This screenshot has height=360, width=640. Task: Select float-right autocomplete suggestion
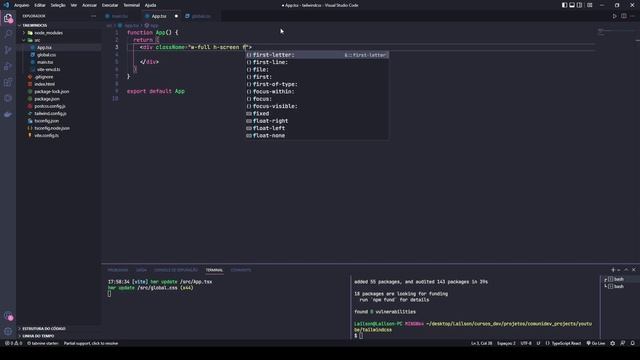(x=317, y=121)
